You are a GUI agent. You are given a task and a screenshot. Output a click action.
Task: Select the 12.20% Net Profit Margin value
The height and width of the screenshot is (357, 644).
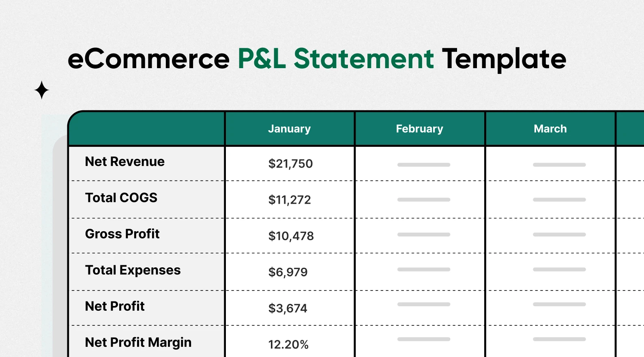[x=288, y=344]
